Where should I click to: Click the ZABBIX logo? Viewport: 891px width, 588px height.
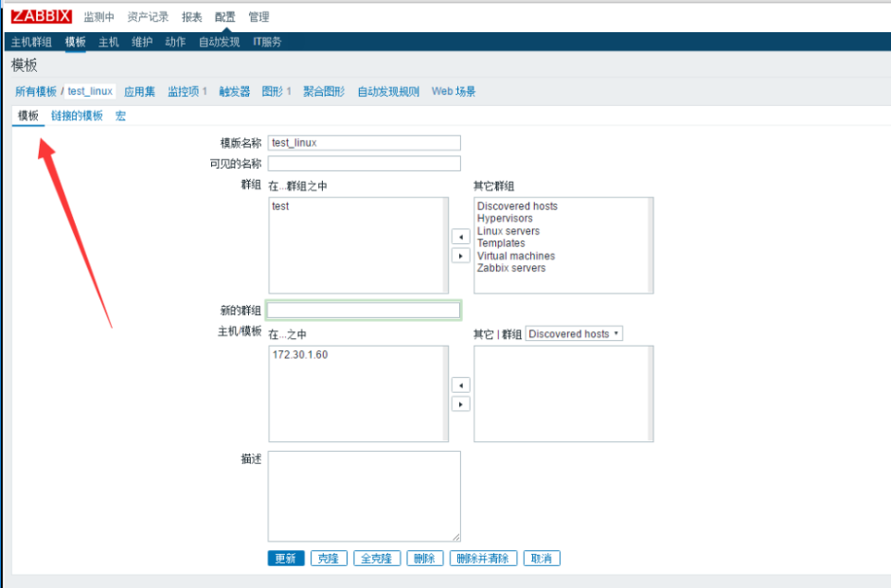[42, 16]
